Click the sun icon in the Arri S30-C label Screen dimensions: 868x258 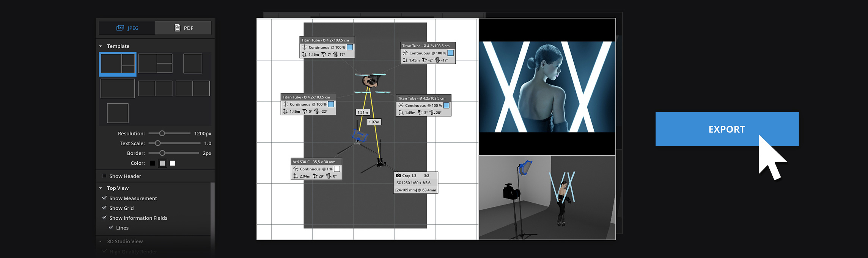point(296,169)
